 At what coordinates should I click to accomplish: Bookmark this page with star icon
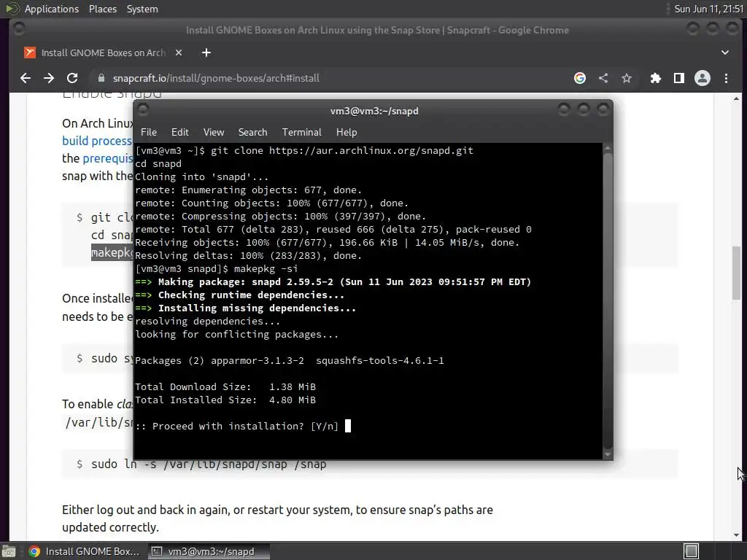[x=627, y=78]
